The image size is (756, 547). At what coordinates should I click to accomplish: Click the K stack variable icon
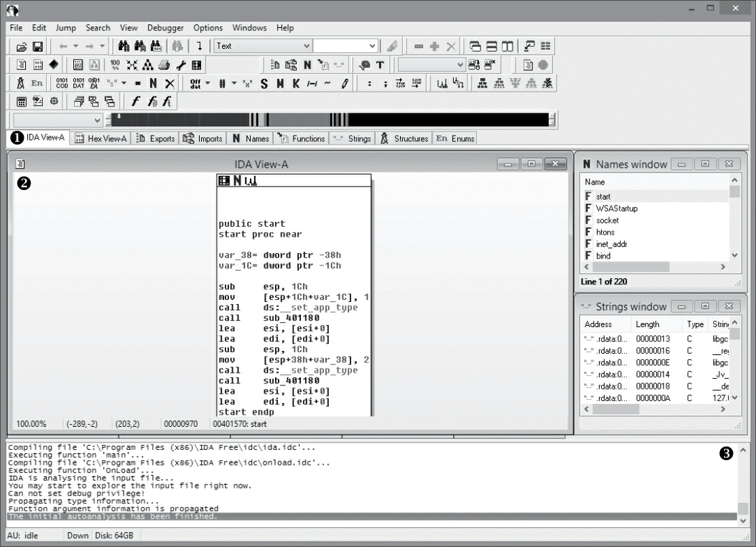(296, 83)
